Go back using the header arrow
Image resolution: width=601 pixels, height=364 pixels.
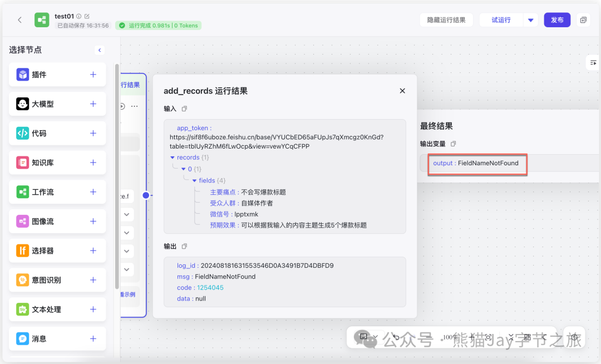click(19, 20)
